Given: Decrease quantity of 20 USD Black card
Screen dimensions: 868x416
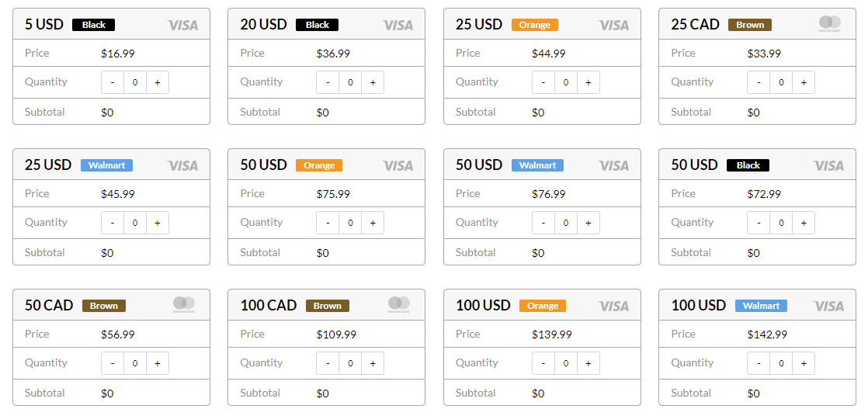Looking at the screenshot, I should click(328, 82).
